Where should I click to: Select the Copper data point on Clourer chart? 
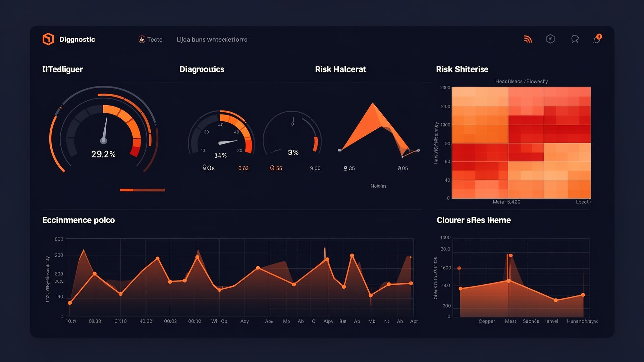[x=461, y=289]
